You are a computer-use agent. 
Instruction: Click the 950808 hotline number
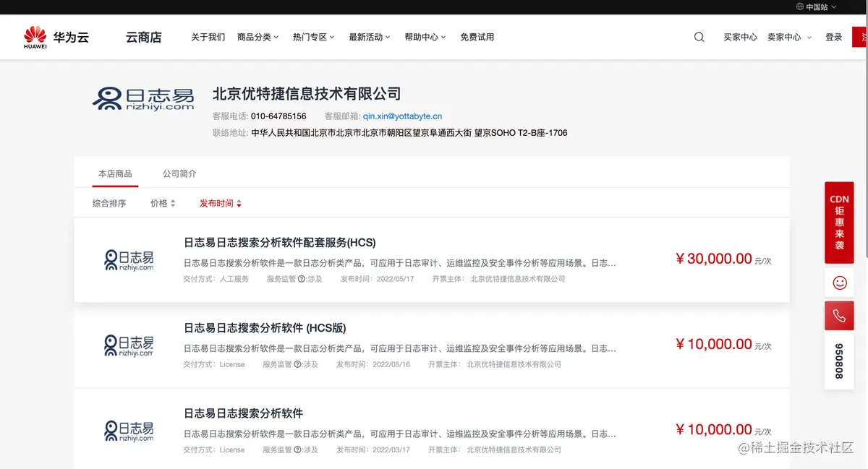(839, 361)
